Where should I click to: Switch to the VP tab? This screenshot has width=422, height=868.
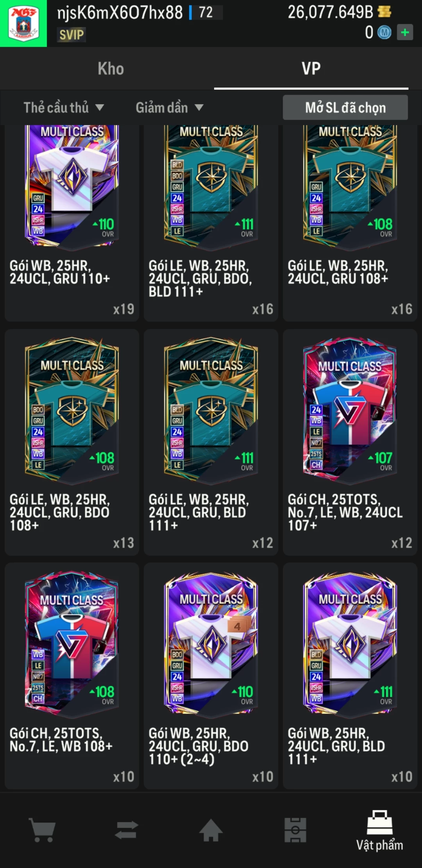311,68
